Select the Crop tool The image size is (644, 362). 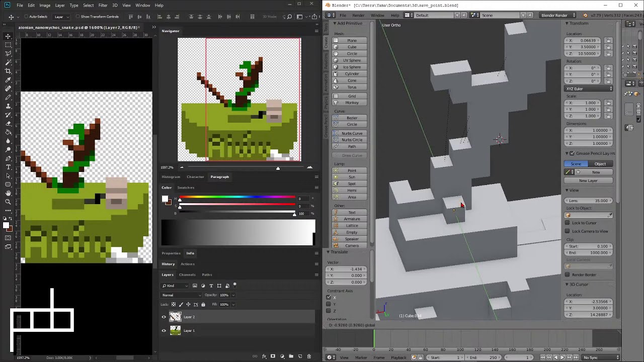coord(8,71)
